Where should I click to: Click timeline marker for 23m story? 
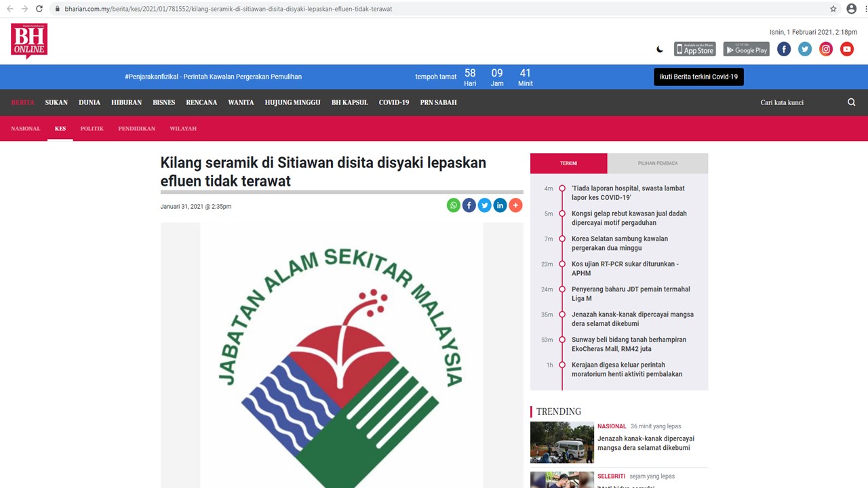coord(562,264)
